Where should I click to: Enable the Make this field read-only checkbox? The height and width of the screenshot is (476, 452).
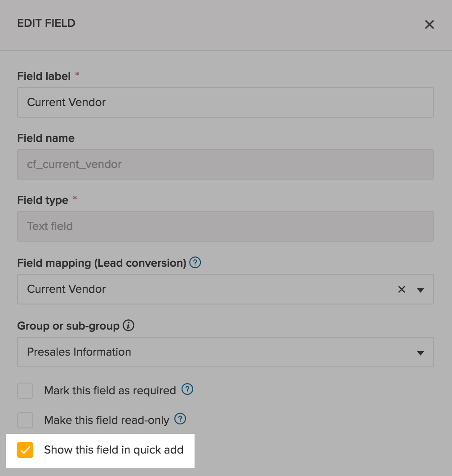point(25,420)
